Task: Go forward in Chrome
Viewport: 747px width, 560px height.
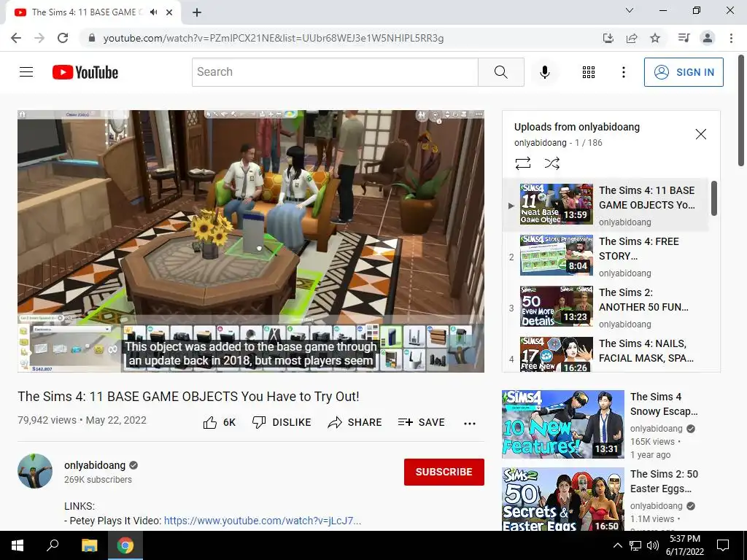Action: click(x=39, y=38)
